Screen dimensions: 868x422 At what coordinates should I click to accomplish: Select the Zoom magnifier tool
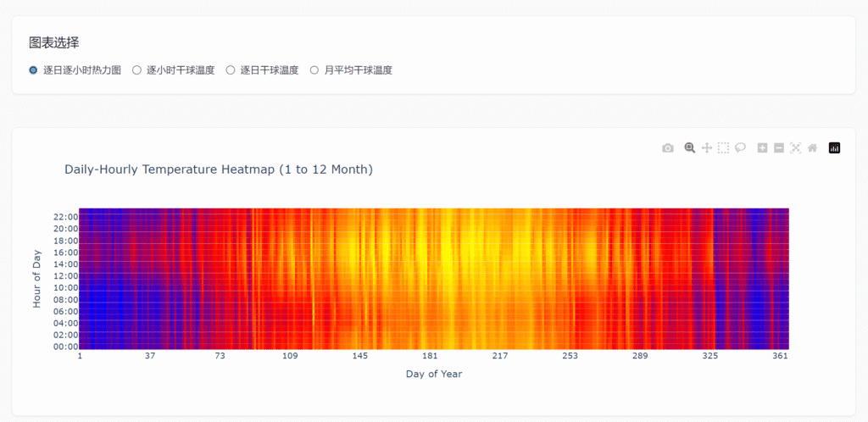pyautogui.click(x=690, y=148)
